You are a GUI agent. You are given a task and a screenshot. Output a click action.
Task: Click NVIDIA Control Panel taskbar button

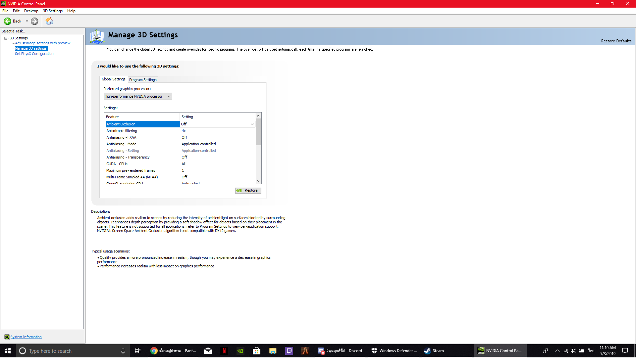click(500, 351)
